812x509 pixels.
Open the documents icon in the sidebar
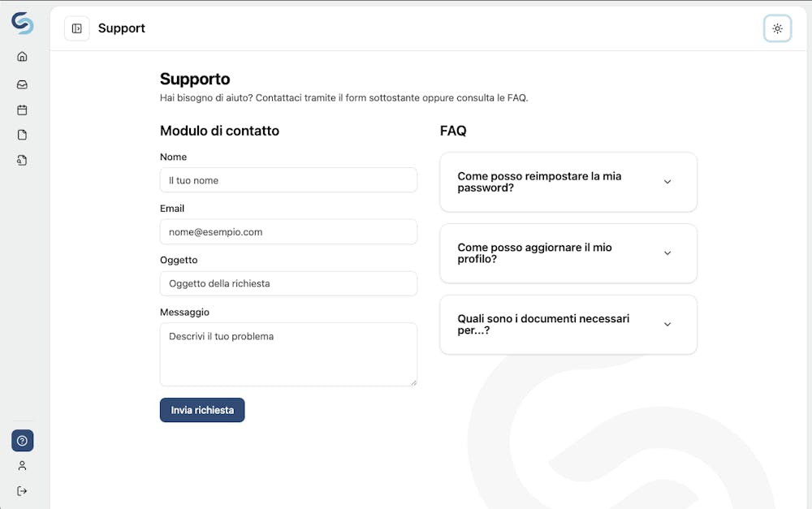coord(22,135)
